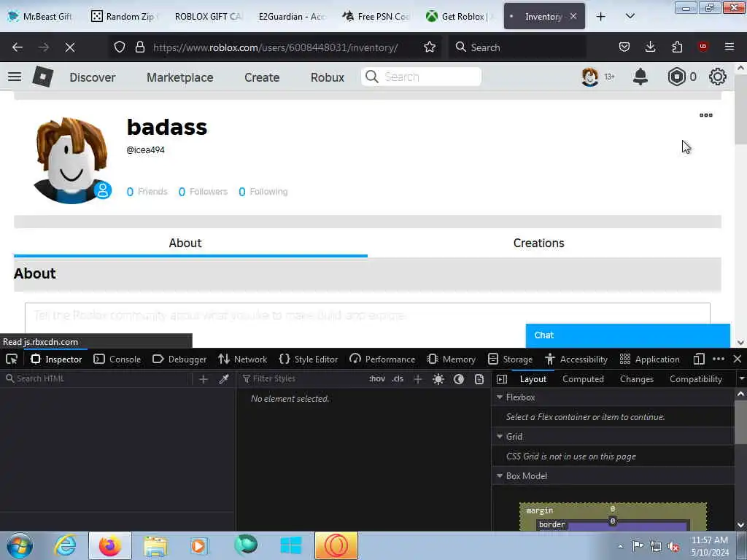Screen dimensions: 747x560
Task: Activate the element picker in devtools
Action: click(x=12, y=359)
